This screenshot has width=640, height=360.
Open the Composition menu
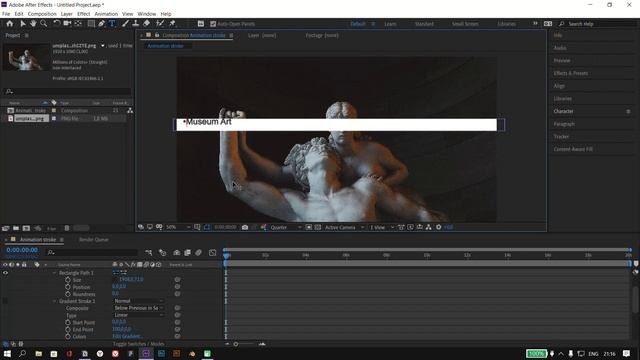[42, 14]
